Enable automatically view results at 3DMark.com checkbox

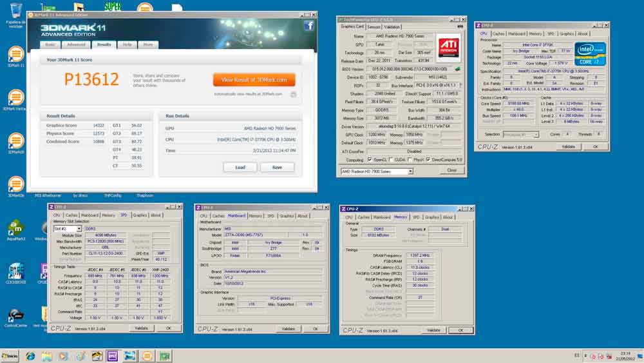click(293, 95)
